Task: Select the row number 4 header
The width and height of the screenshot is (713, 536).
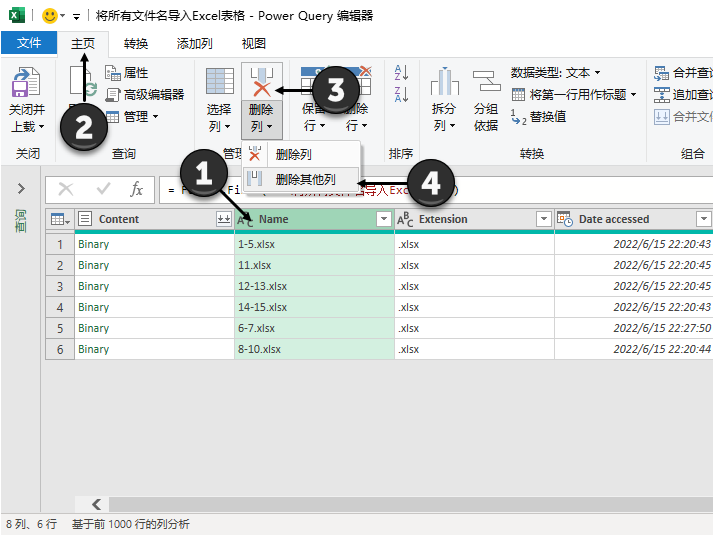Action: click(60, 307)
